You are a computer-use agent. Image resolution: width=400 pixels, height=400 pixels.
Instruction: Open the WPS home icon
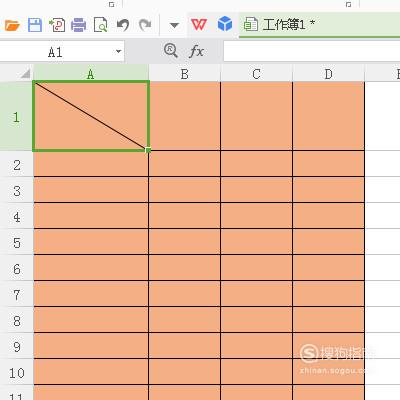199,25
